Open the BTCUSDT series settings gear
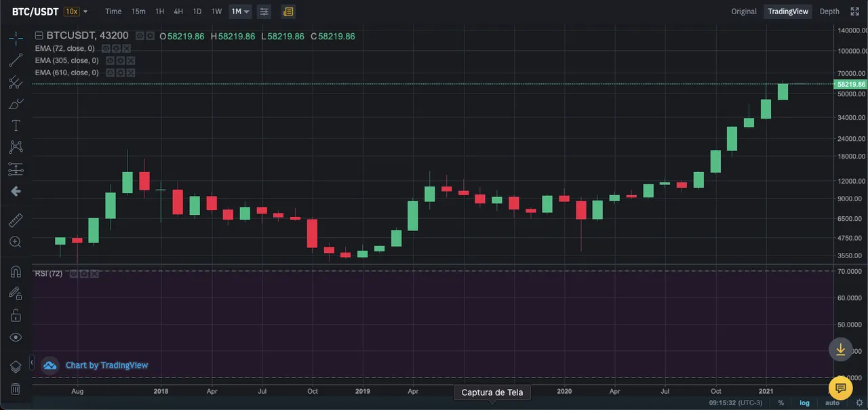 (149, 36)
